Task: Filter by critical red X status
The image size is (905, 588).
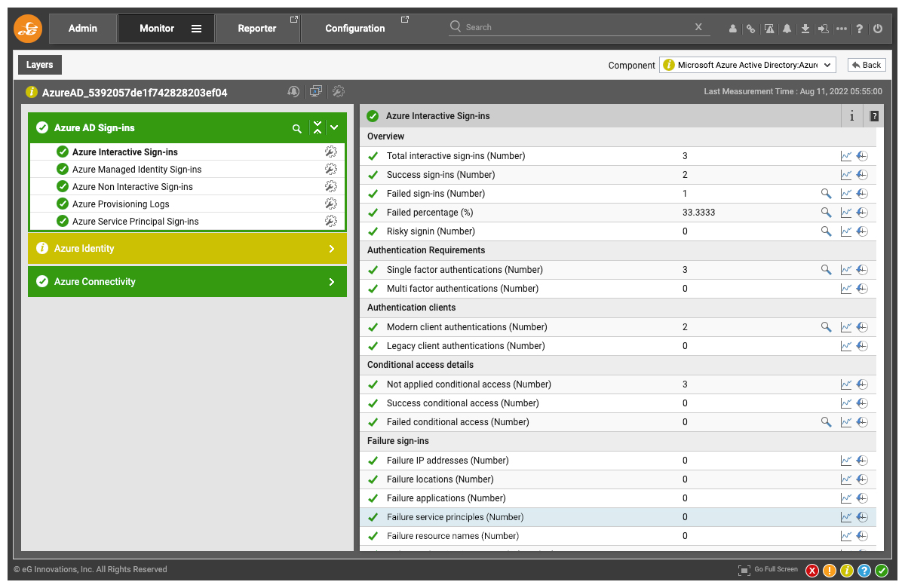Action: pos(812,571)
